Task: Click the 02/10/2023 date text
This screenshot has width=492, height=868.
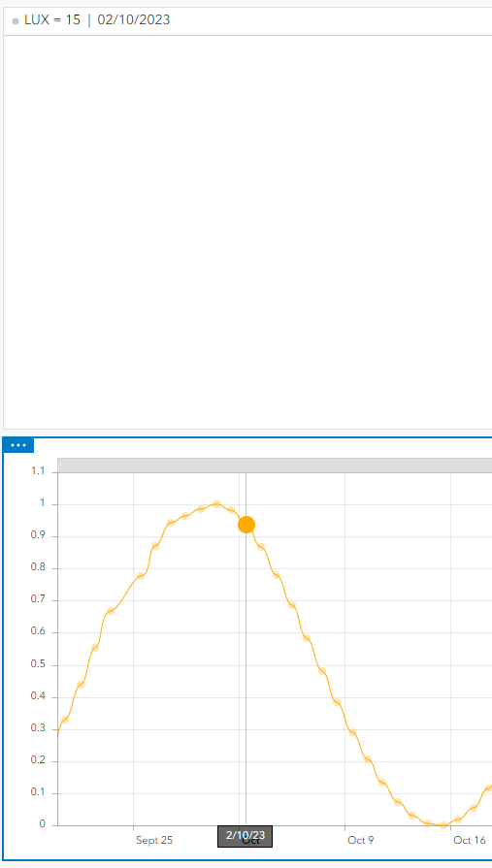Action: [134, 20]
